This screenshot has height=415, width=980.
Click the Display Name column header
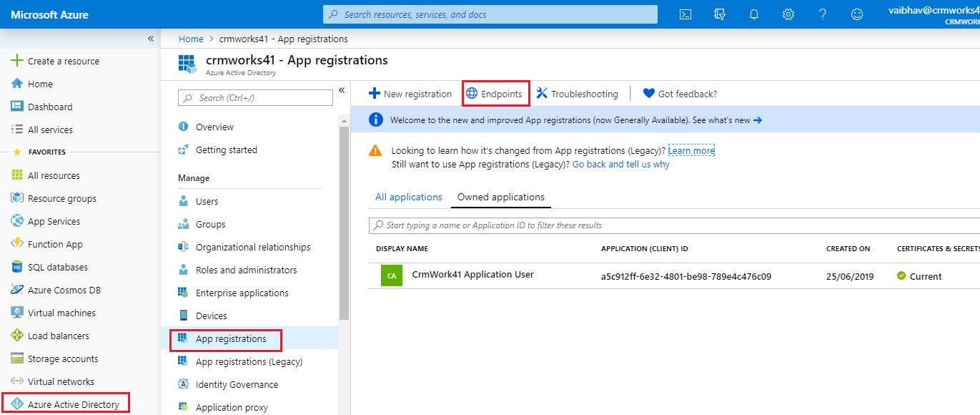click(x=402, y=249)
